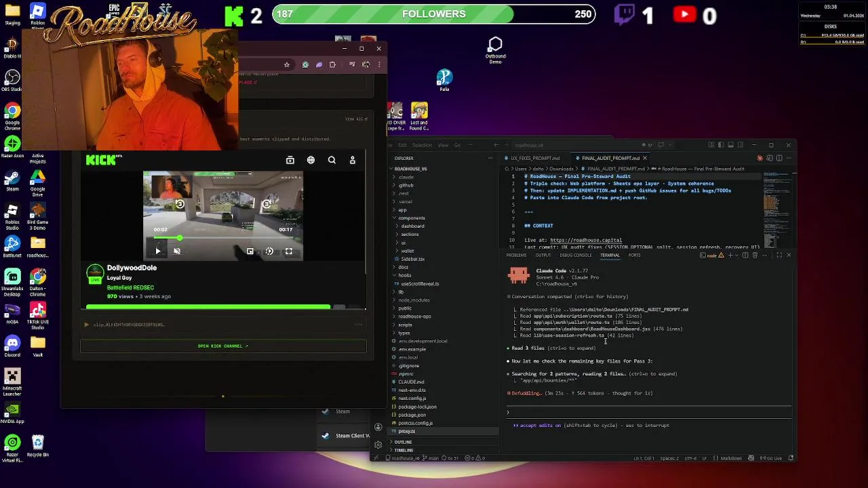This screenshot has height=488, width=868.
Task: Open the Kick language globe icon
Action: coord(311,160)
